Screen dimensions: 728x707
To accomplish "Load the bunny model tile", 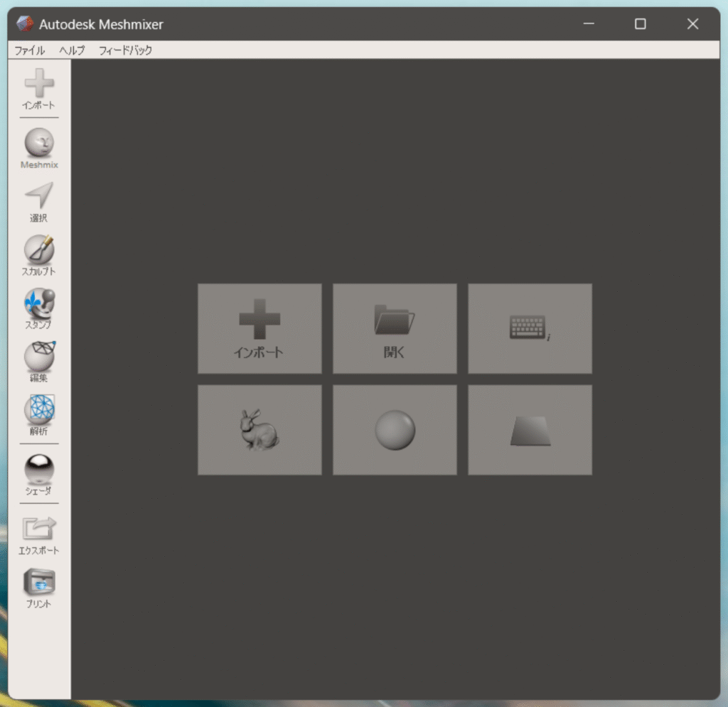I will (259, 430).
